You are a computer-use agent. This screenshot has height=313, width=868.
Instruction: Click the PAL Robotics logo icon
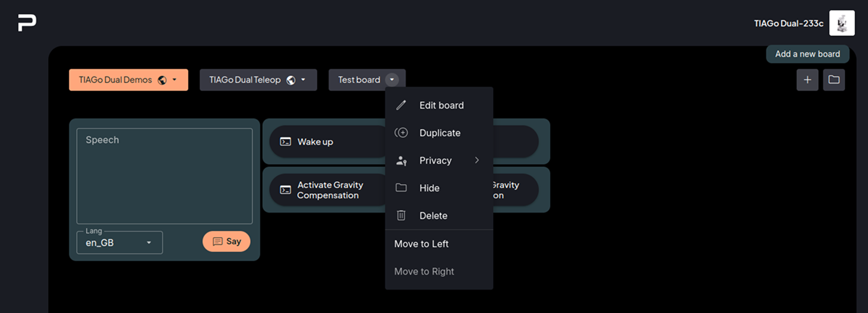point(27,23)
